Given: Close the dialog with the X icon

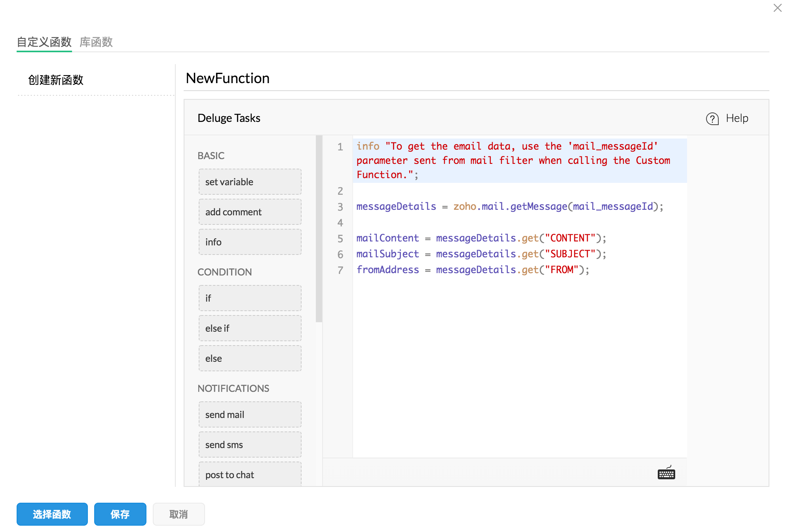Looking at the screenshot, I should click(x=777, y=8).
